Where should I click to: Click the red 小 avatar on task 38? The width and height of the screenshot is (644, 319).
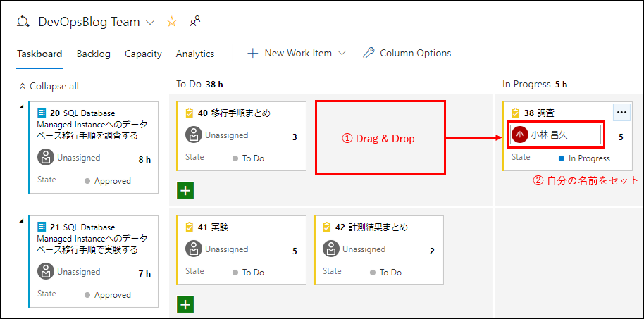520,135
